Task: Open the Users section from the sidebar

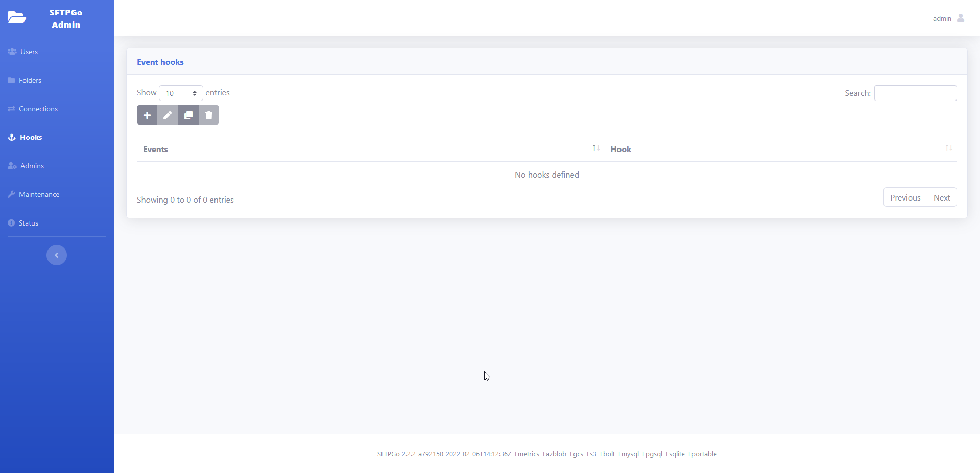Action: tap(28, 51)
